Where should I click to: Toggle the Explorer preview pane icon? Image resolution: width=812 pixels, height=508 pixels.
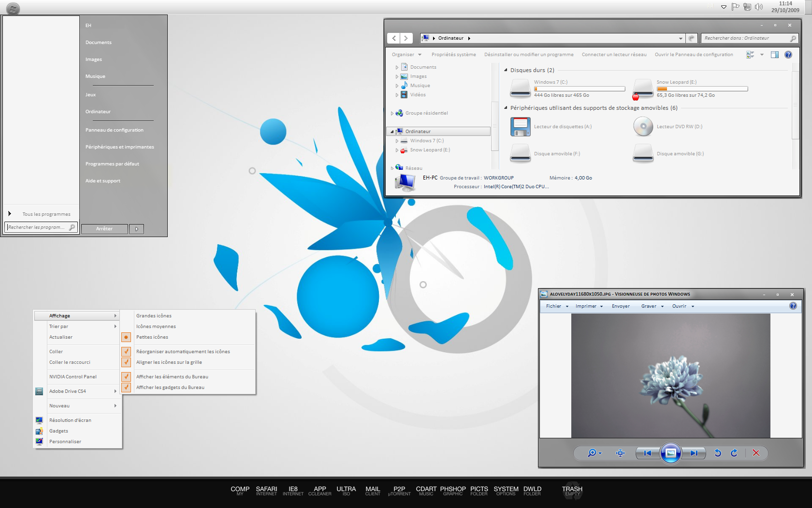click(x=775, y=55)
